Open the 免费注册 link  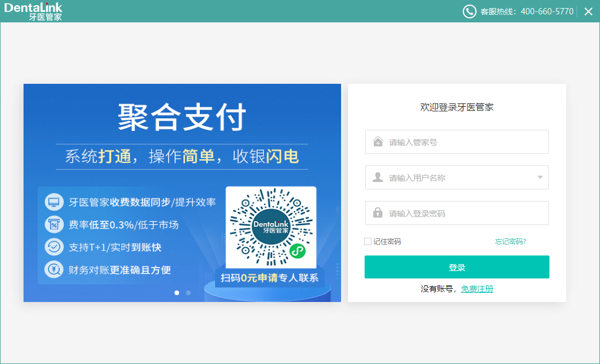477,289
